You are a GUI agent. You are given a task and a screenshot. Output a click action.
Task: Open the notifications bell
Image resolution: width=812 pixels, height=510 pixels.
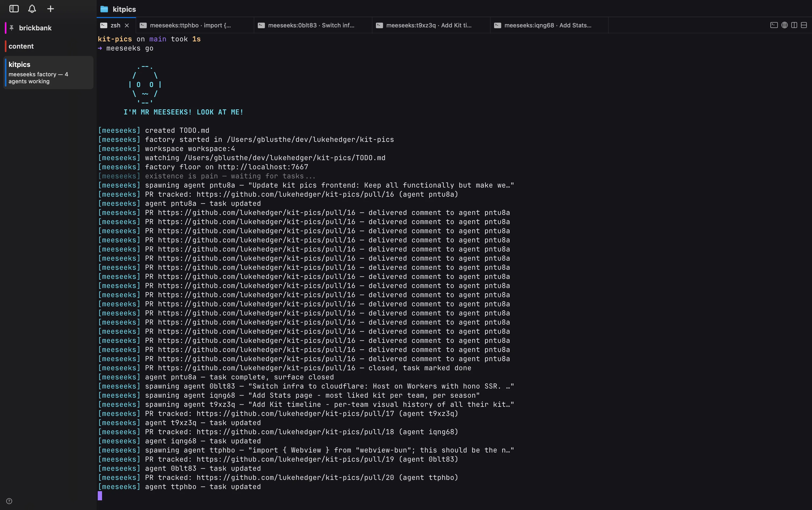click(x=32, y=9)
